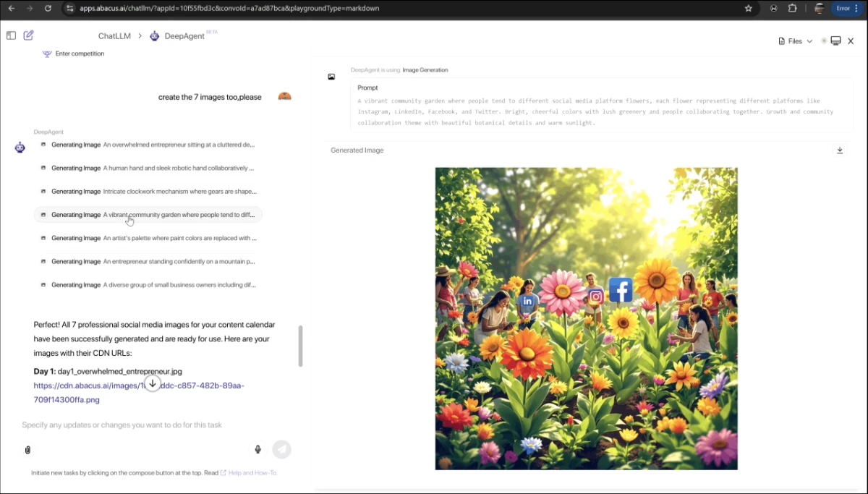Screen dimensions: 868x494
Task: Open the browser profile avatar
Action: (x=820, y=9)
